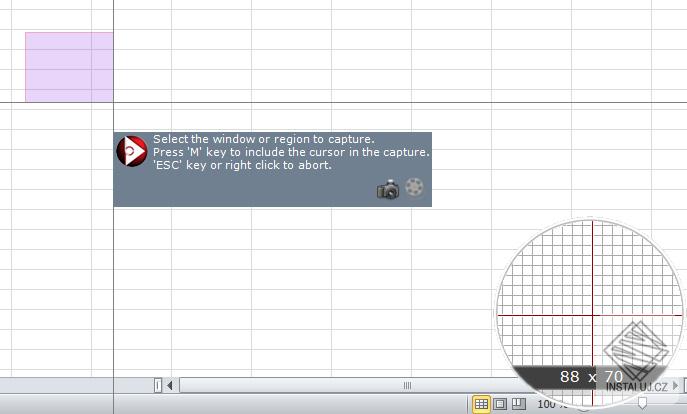Click the 'Select the window or region' text
The image size is (687, 414).
[x=263, y=139]
